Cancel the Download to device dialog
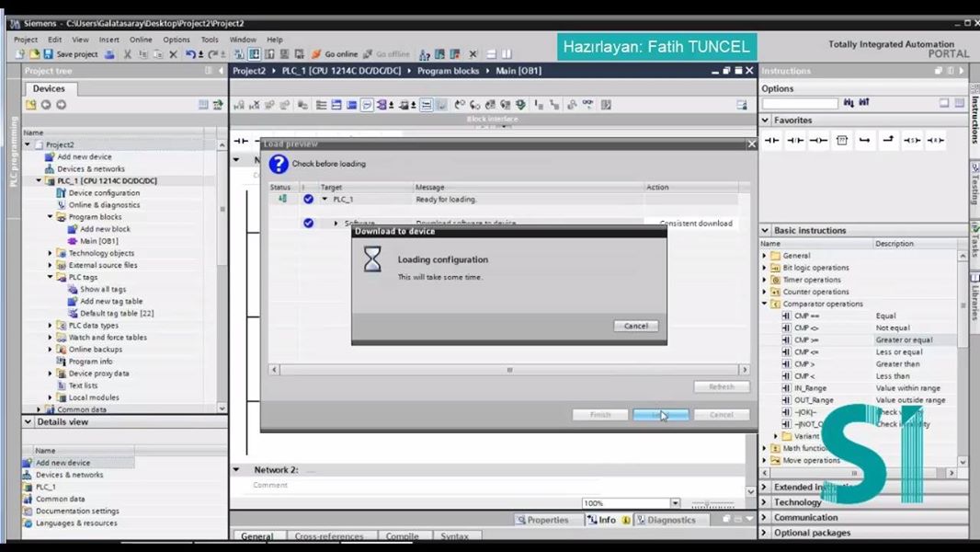This screenshot has height=552, width=980. click(x=635, y=326)
